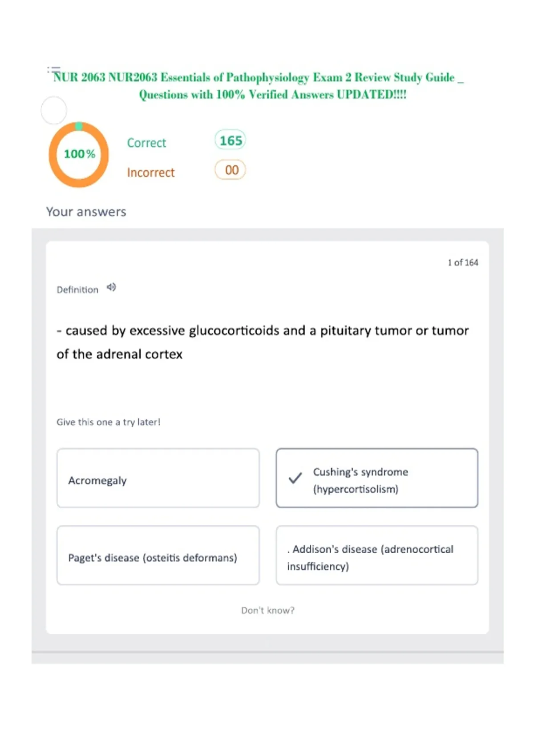Click the NUR 2063 study guide title
The height and width of the screenshot is (756, 534).
pyautogui.click(x=259, y=86)
